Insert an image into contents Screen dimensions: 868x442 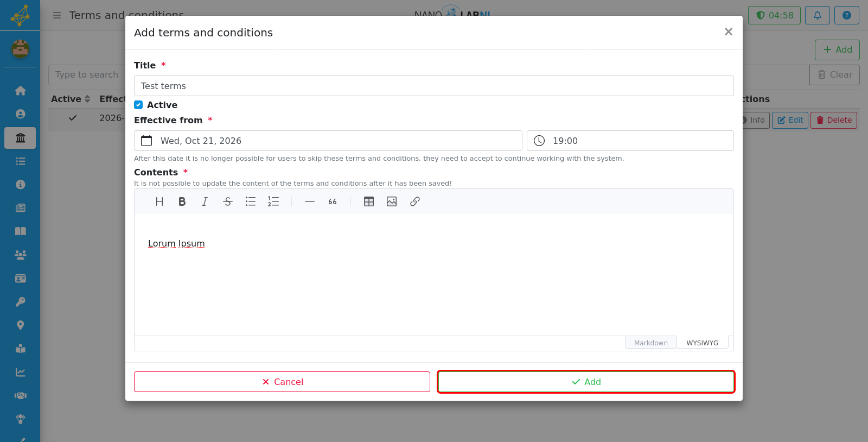click(x=392, y=201)
